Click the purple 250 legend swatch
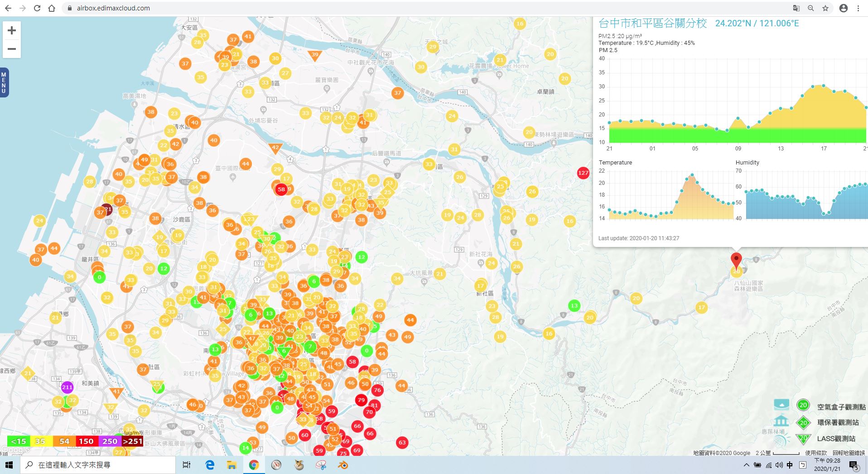The width and height of the screenshot is (868, 474). pyautogui.click(x=109, y=441)
